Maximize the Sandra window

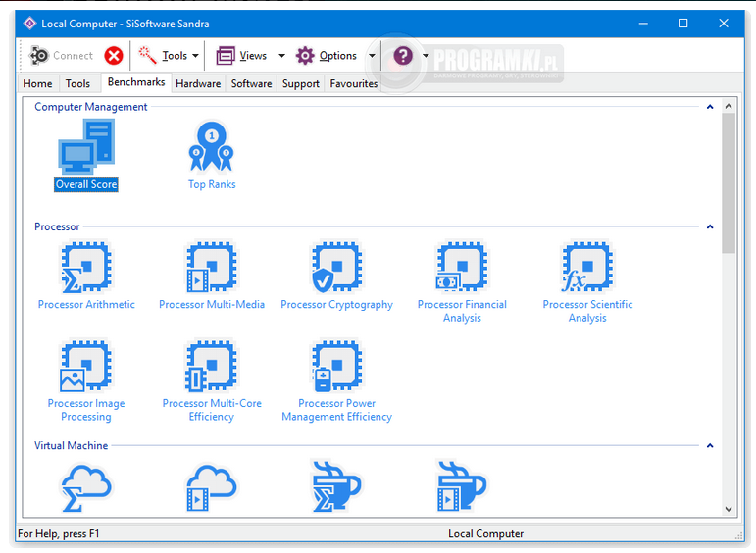(x=682, y=24)
